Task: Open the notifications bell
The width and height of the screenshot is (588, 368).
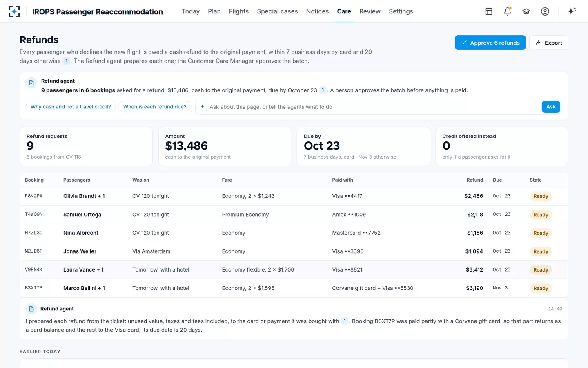Action: point(508,11)
